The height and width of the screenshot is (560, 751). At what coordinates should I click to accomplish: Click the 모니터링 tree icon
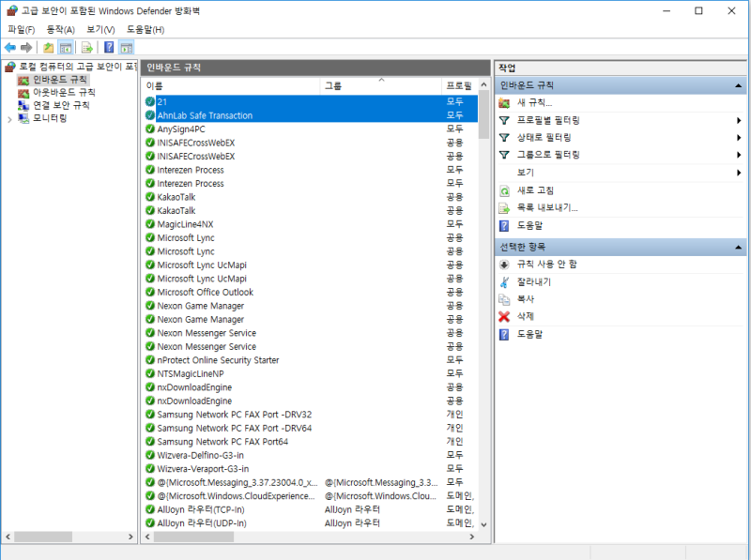tap(23, 118)
